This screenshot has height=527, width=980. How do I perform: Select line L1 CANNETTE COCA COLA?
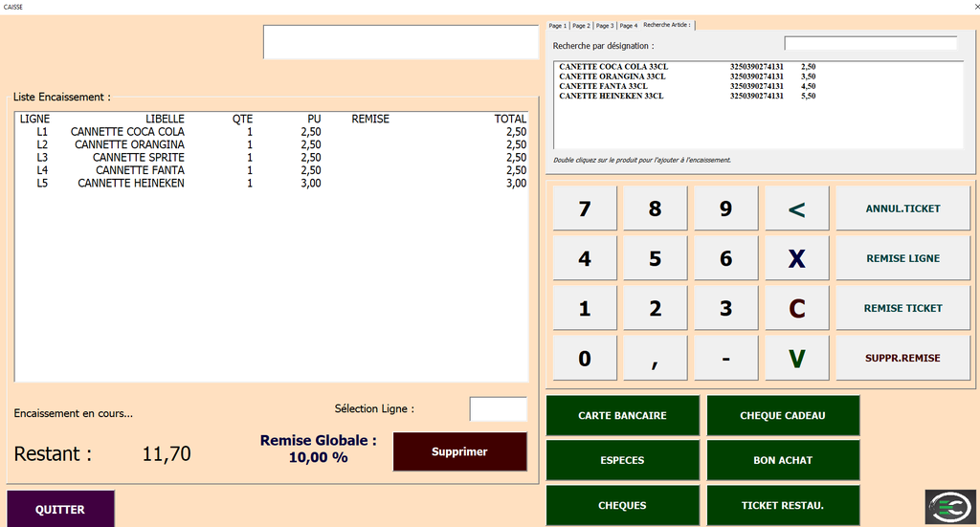click(x=272, y=132)
